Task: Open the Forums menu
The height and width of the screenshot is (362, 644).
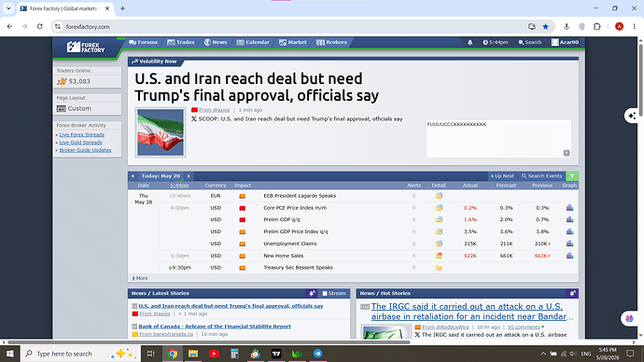Action: click(143, 42)
